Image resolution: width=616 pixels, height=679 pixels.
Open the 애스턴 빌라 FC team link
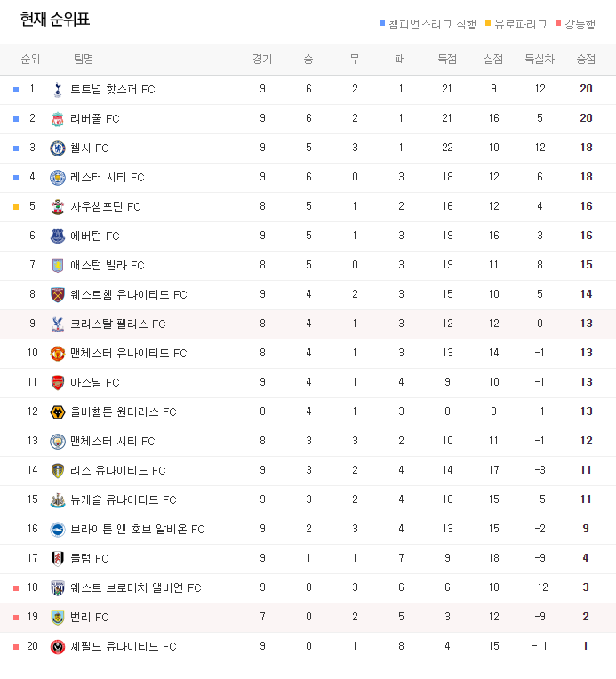pyautogui.click(x=108, y=266)
